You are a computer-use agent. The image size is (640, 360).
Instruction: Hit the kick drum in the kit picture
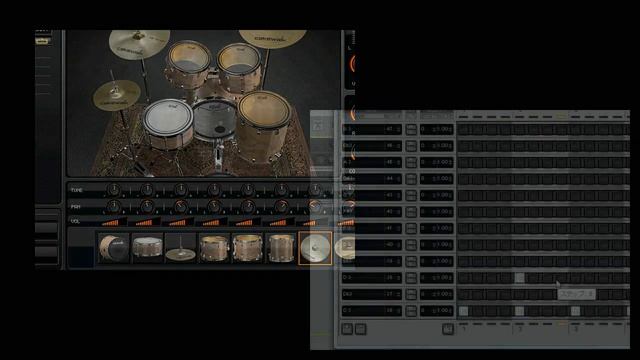(x=214, y=118)
